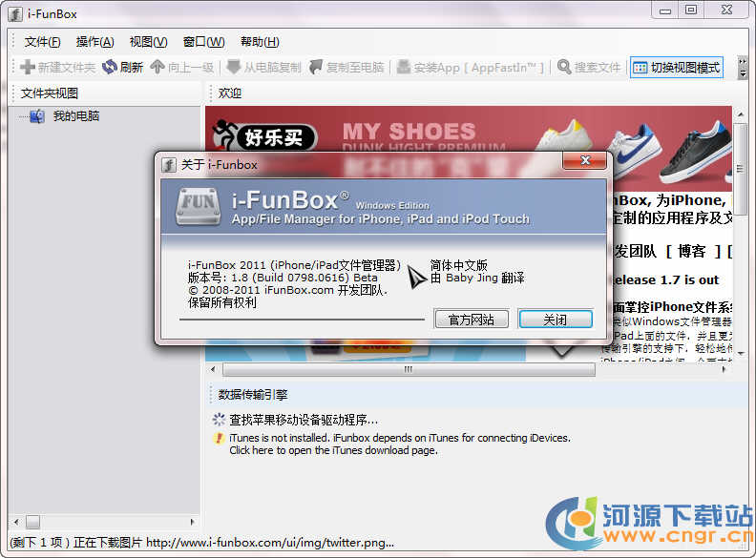Click the folder tree horizontal scroll thumb

(x=32, y=522)
